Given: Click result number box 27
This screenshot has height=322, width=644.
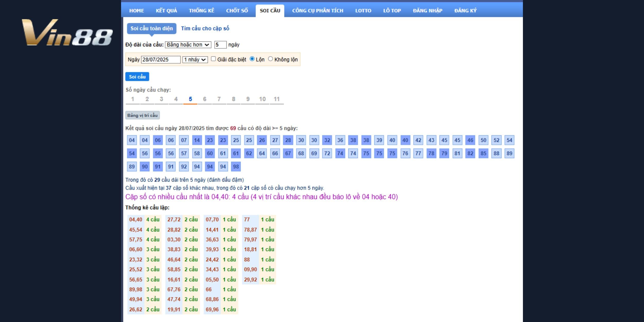Looking at the screenshot, I should point(275,140).
